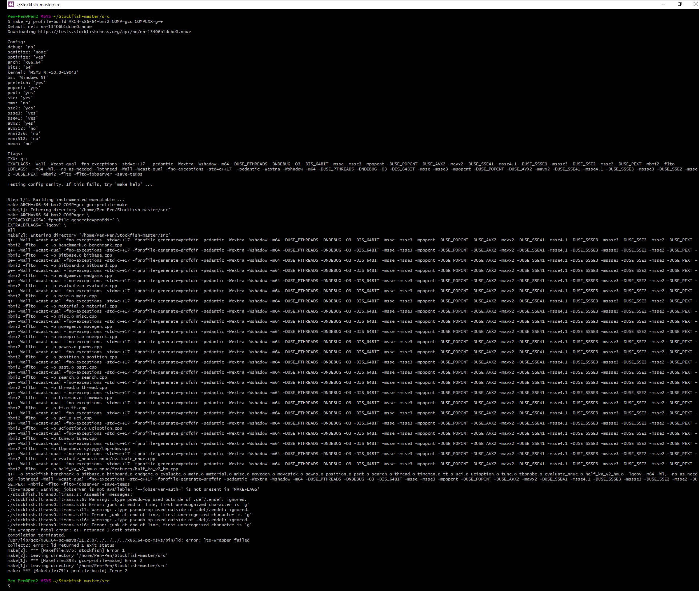This screenshot has height=591, width=700.
Task: Click the MSYS label in the prompt
Action: coord(46,16)
